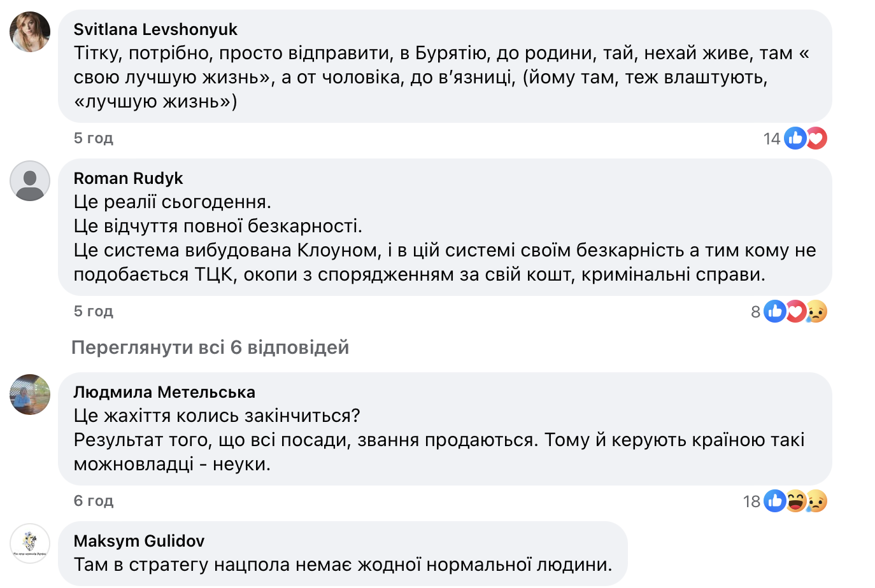Click like icon on Svitlana Levshonyuk's comment

795,138
